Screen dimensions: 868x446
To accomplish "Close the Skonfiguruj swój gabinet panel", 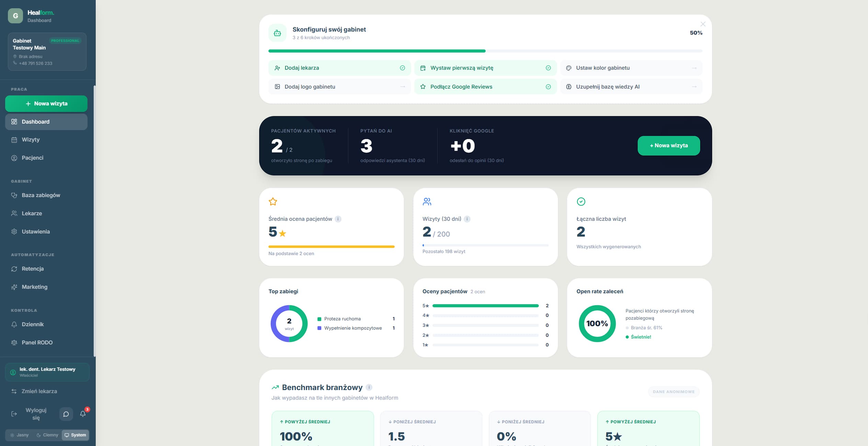I will (x=703, y=24).
